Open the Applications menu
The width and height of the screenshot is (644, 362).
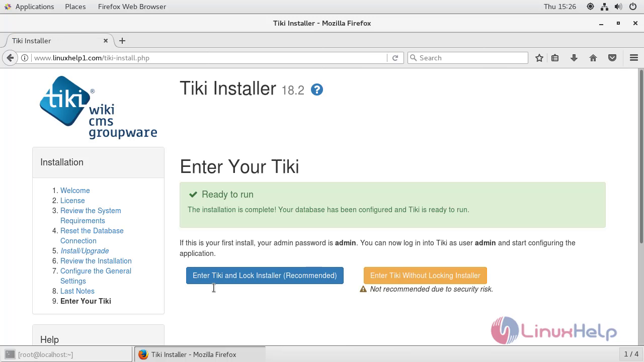pos(29,7)
